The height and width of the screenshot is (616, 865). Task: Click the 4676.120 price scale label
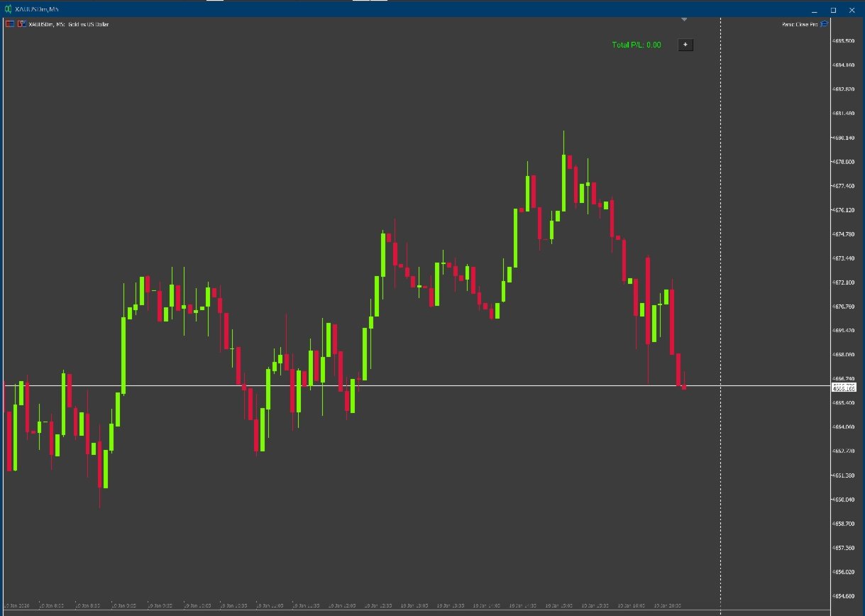coord(844,210)
